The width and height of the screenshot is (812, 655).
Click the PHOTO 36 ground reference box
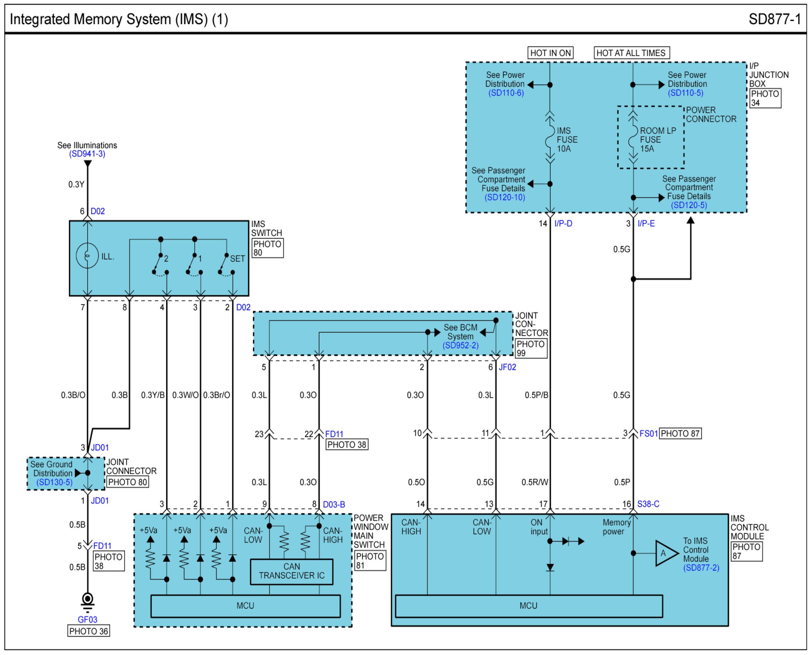point(89,631)
